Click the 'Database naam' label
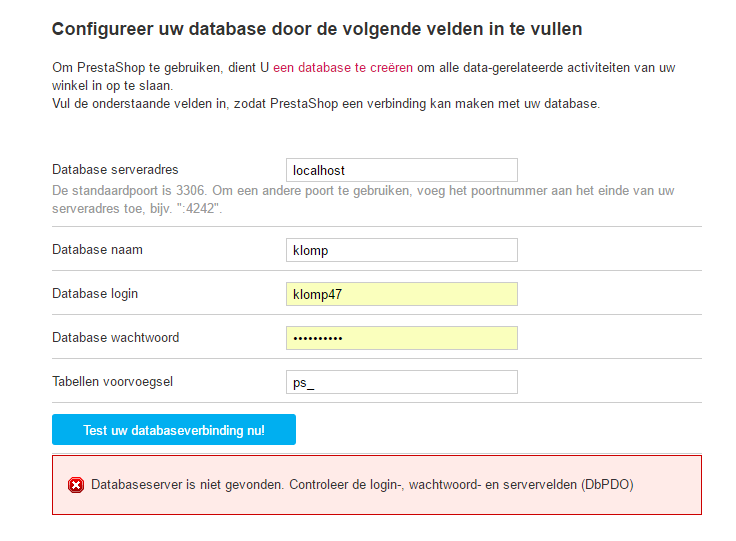 pos(97,249)
